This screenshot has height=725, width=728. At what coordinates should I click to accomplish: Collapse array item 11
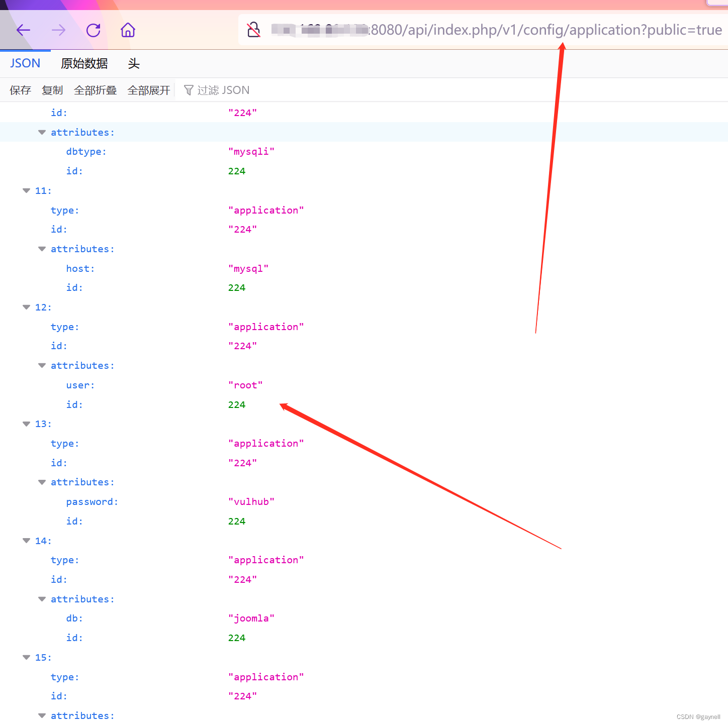[x=26, y=190]
